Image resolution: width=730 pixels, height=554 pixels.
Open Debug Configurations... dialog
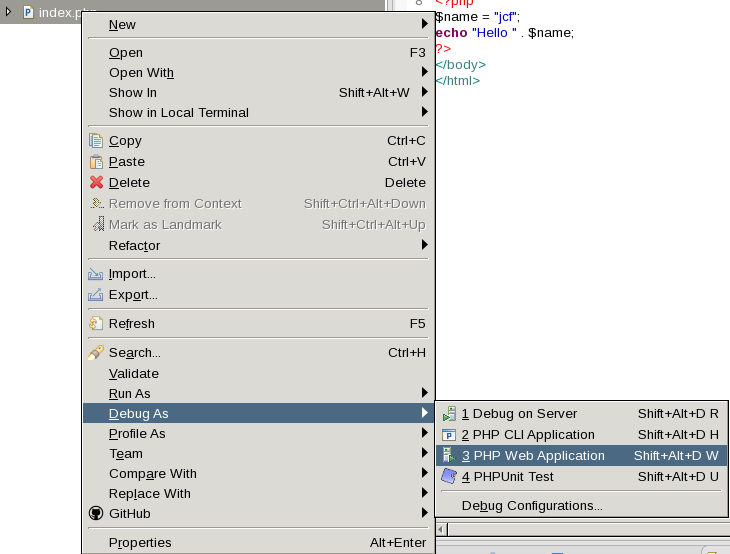pos(581,505)
